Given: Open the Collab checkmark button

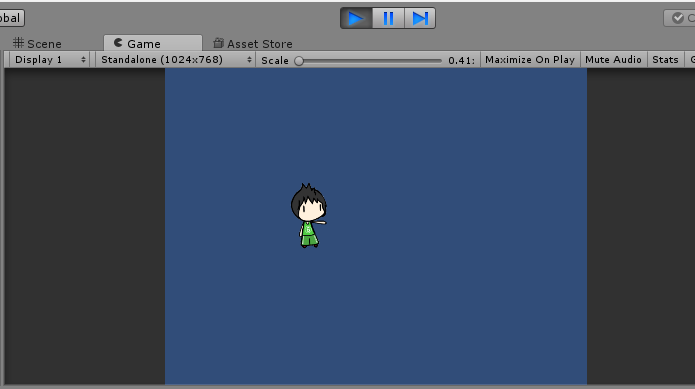Looking at the screenshot, I should (x=679, y=18).
